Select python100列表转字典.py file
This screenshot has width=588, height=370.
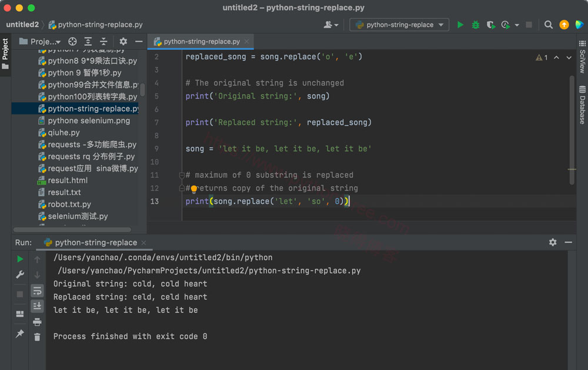tap(88, 97)
